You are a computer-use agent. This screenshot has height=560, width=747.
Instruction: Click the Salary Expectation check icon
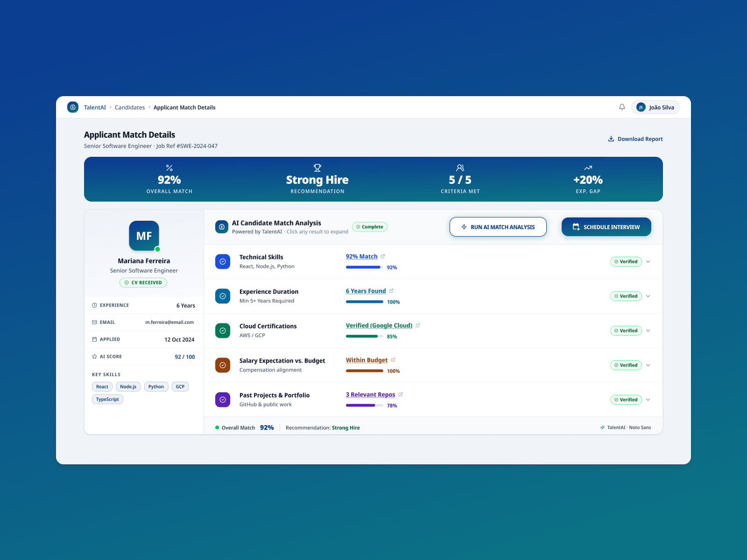(x=223, y=365)
